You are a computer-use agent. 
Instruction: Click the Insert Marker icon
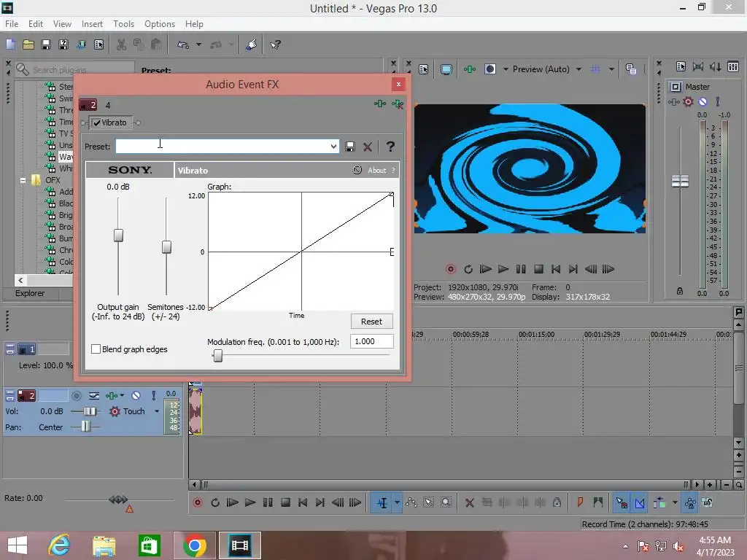click(580, 502)
